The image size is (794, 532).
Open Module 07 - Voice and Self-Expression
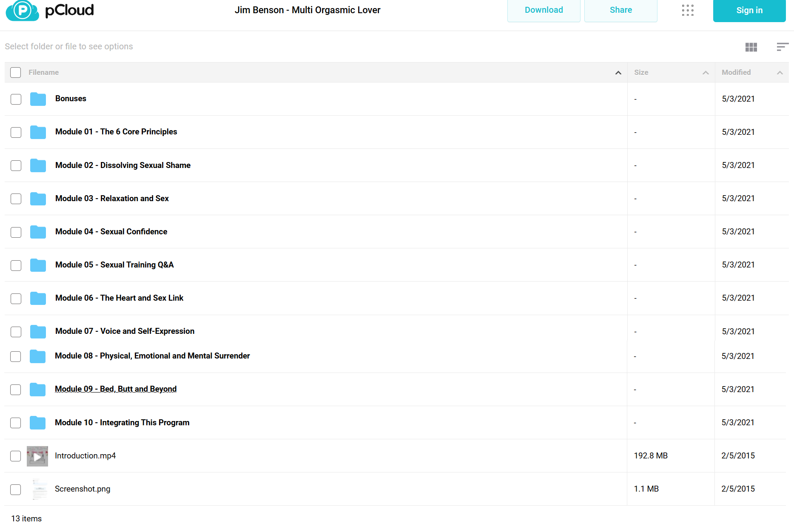125,331
